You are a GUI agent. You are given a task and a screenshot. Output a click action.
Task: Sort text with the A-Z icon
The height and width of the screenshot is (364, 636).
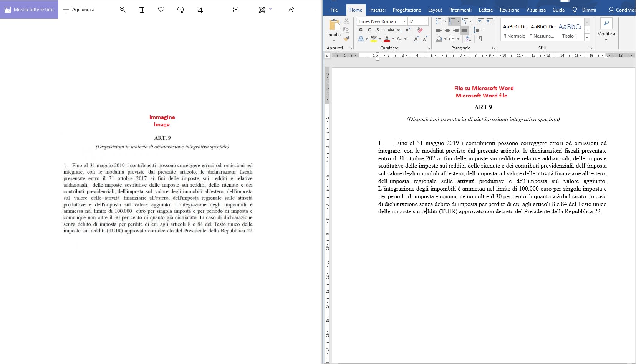[469, 39]
